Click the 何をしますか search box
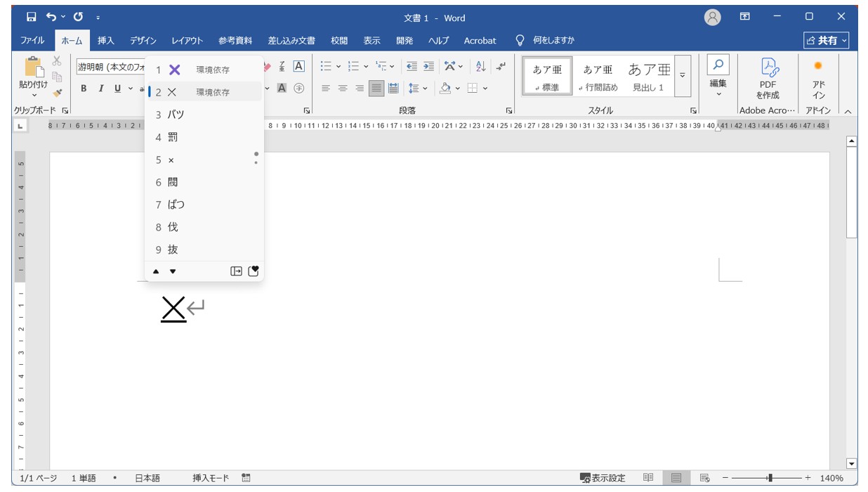The width and height of the screenshot is (868, 492). (x=546, y=40)
